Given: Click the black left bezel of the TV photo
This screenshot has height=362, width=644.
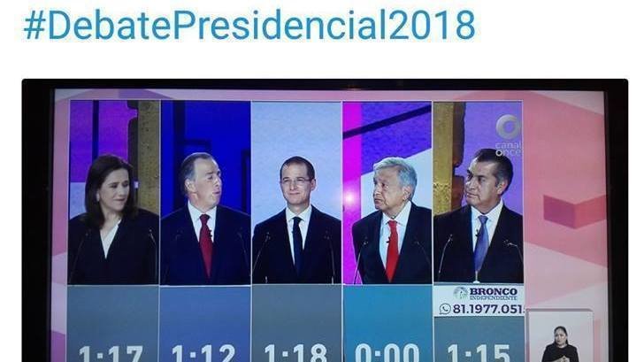Looking at the screenshot, I should tap(38, 222).
